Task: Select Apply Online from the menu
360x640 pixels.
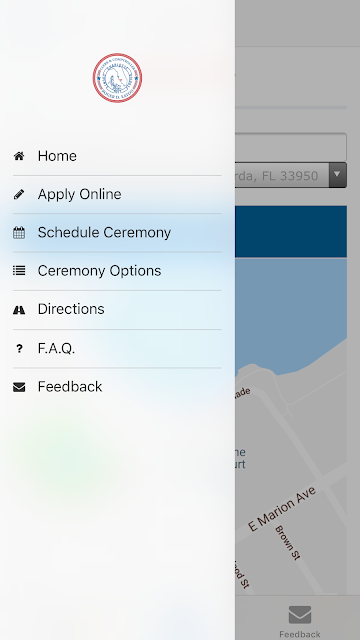Action: [x=117, y=194]
